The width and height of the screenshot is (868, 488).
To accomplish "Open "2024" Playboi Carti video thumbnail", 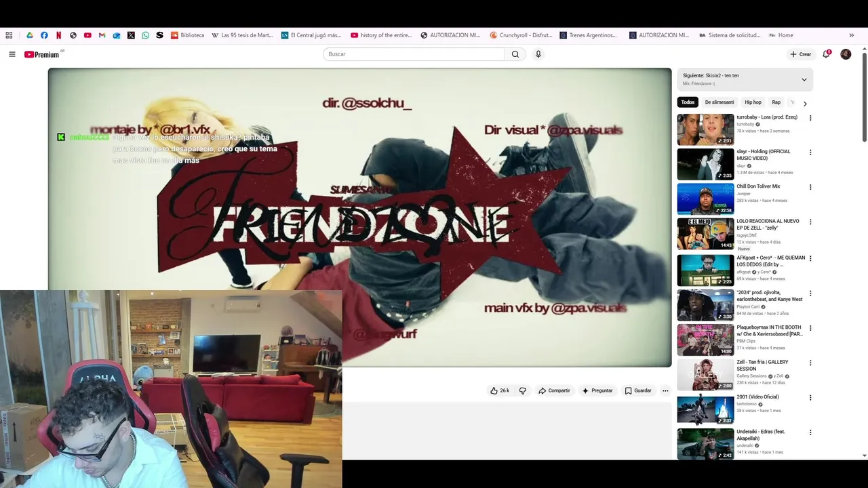I will tap(705, 304).
